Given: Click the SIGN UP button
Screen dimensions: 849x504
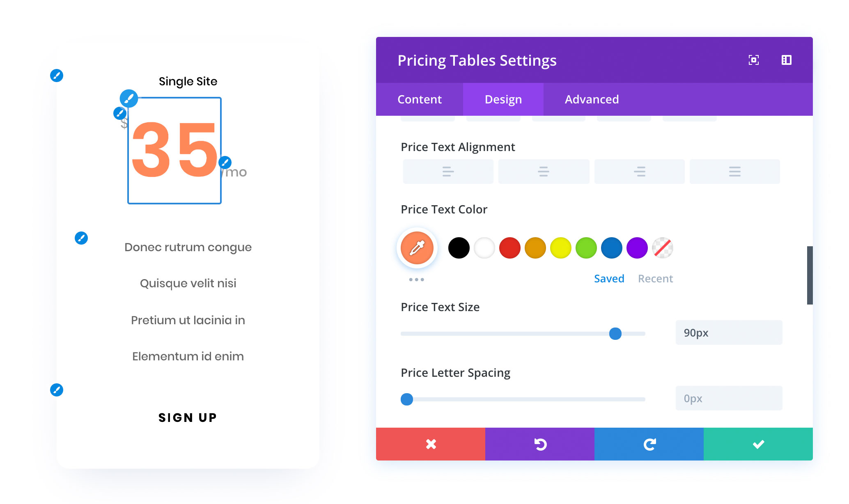Looking at the screenshot, I should click(188, 417).
